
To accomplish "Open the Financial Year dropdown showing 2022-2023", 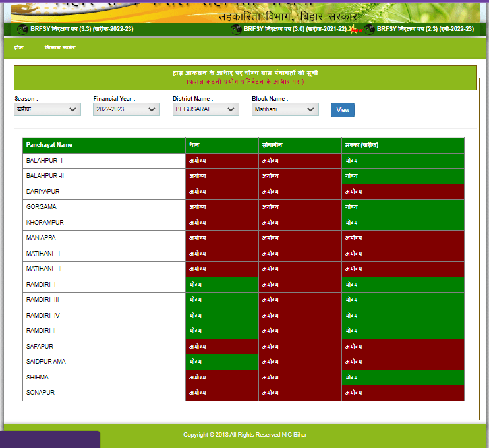I will 127,109.
